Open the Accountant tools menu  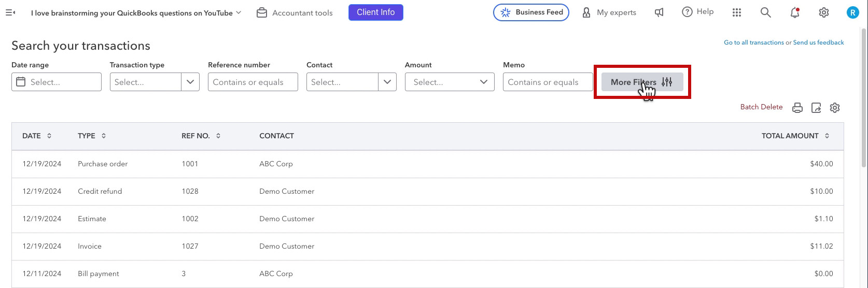(x=295, y=13)
